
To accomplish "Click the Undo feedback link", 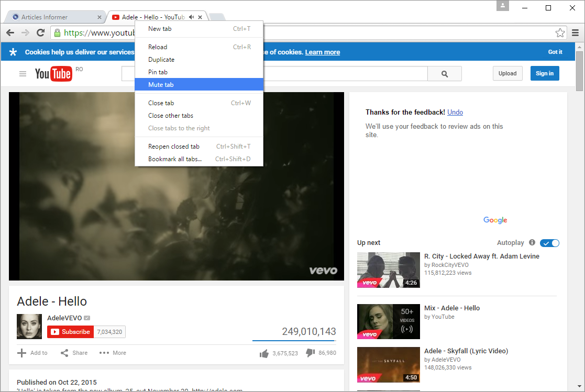I will [x=455, y=113].
